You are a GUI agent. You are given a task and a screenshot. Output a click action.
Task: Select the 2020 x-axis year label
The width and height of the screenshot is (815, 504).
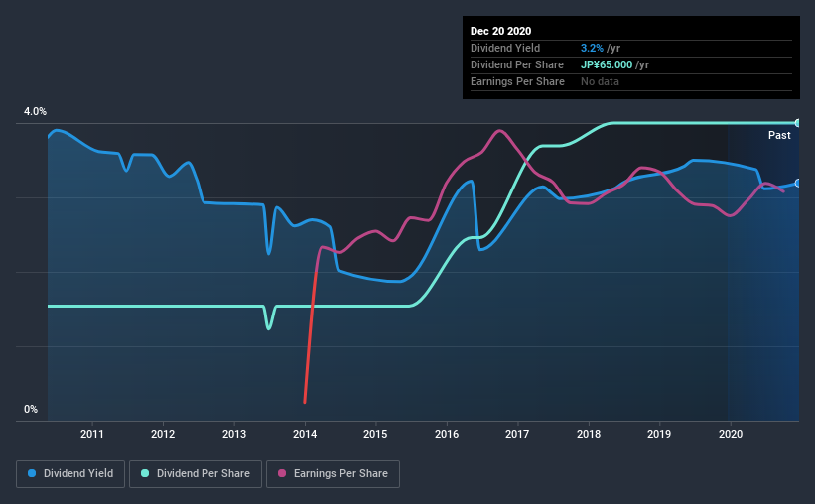coord(731,434)
